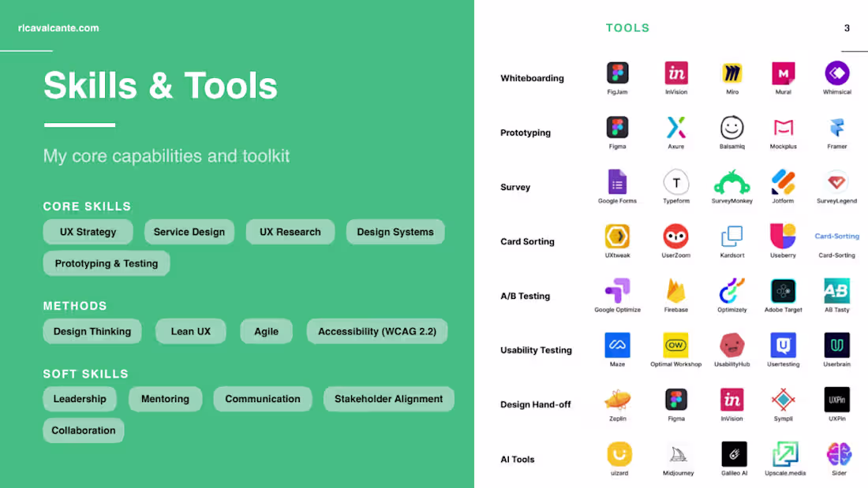Select the Collaboration pill
Image resolution: width=868 pixels, height=488 pixels.
[x=84, y=430]
